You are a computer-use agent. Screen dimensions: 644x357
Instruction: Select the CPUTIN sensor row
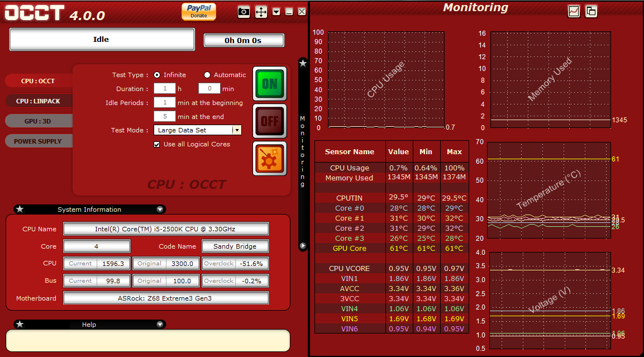click(x=392, y=198)
